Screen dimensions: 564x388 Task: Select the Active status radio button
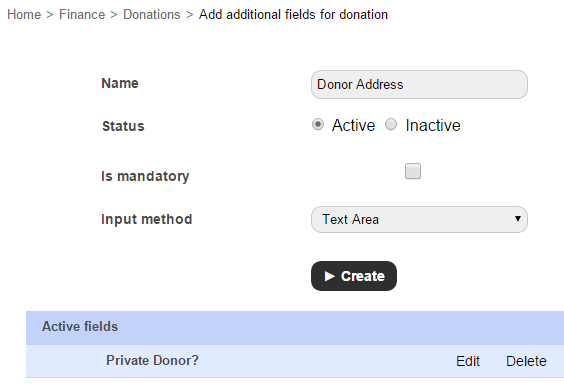(318, 125)
